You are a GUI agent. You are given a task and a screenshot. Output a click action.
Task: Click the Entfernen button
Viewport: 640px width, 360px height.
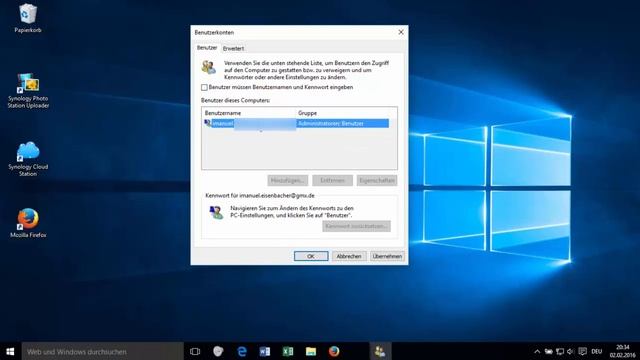click(x=332, y=180)
